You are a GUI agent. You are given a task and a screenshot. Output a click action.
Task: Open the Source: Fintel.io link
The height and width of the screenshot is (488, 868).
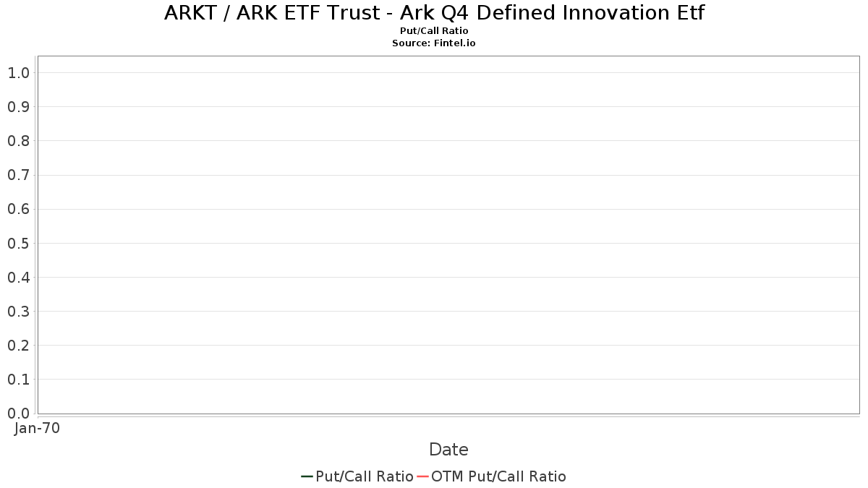(x=434, y=43)
